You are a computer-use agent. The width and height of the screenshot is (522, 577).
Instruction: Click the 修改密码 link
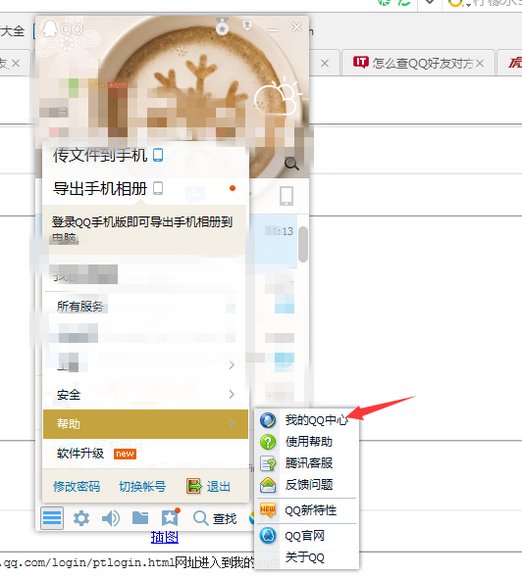tap(77, 486)
